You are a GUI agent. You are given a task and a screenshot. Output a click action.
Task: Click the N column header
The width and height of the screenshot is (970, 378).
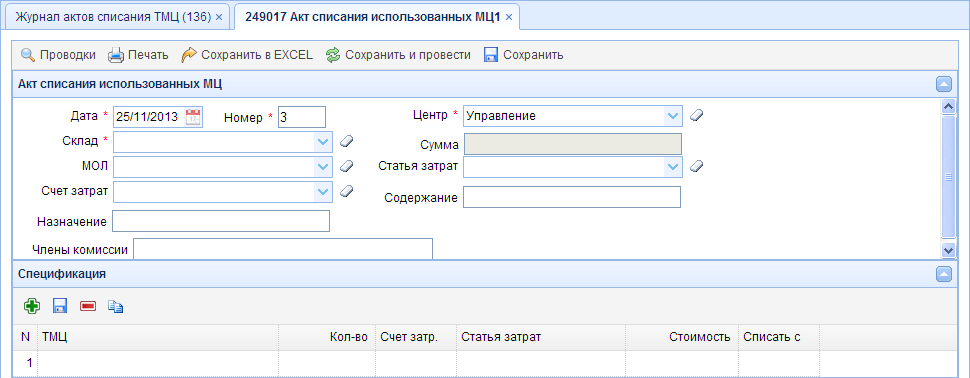25,337
